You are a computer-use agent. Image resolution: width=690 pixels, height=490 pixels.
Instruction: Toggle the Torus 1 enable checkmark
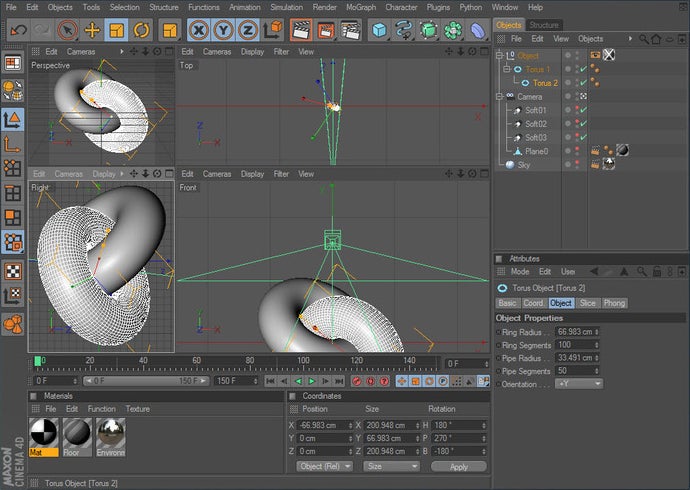(581, 69)
